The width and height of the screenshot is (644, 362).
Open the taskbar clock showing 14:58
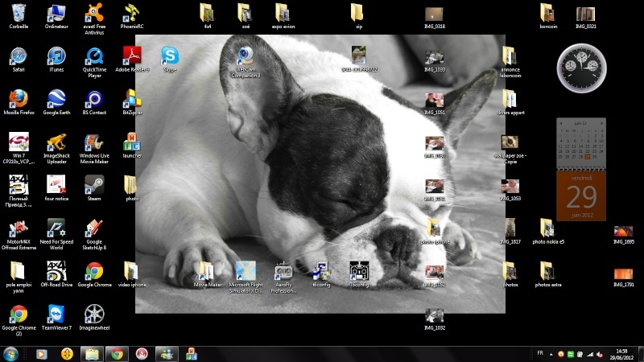(x=621, y=354)
